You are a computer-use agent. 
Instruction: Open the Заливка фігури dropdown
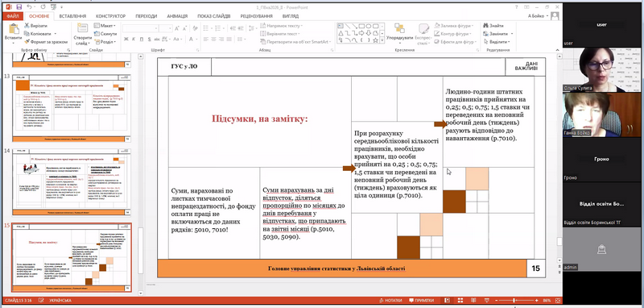(455, 26)
